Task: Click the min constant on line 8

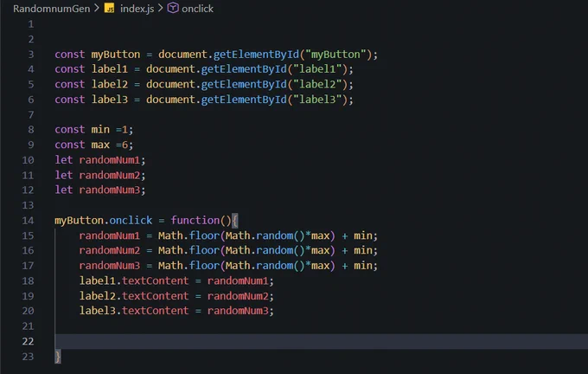Action: point(100,130)
